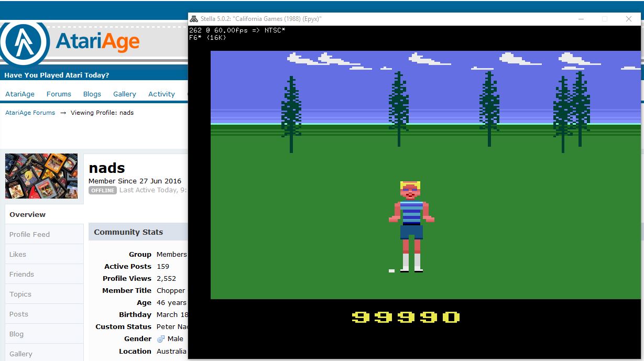View the Topics tab
The height and width of the screenshot is (361, 644).
20,294
